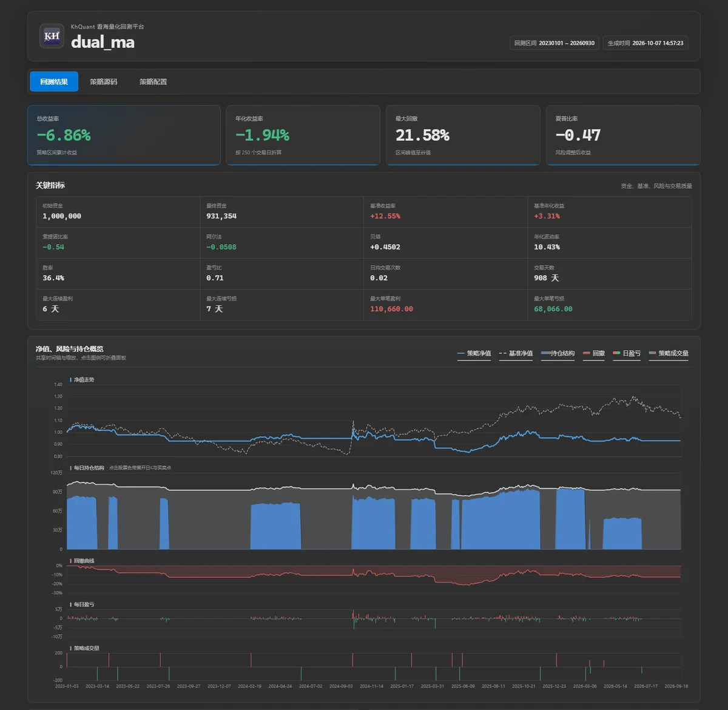
Task: Click the 回撤曲线 chart title
Action: 84,561
